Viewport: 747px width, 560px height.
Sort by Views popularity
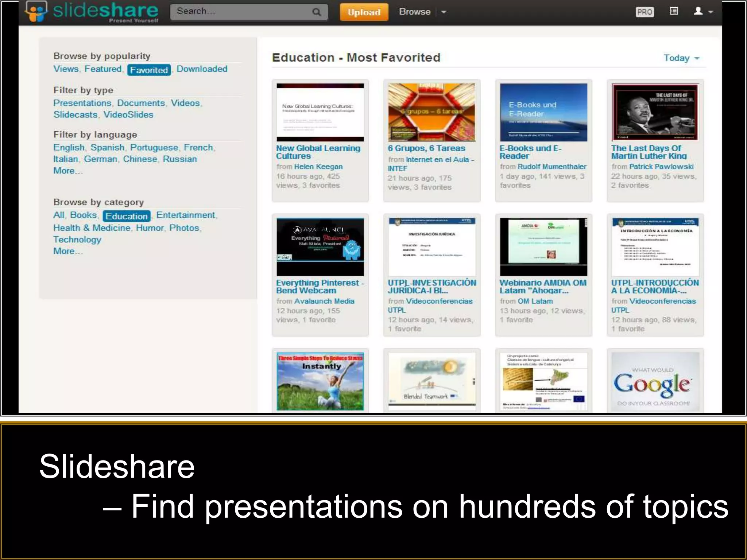coord(66,69)
